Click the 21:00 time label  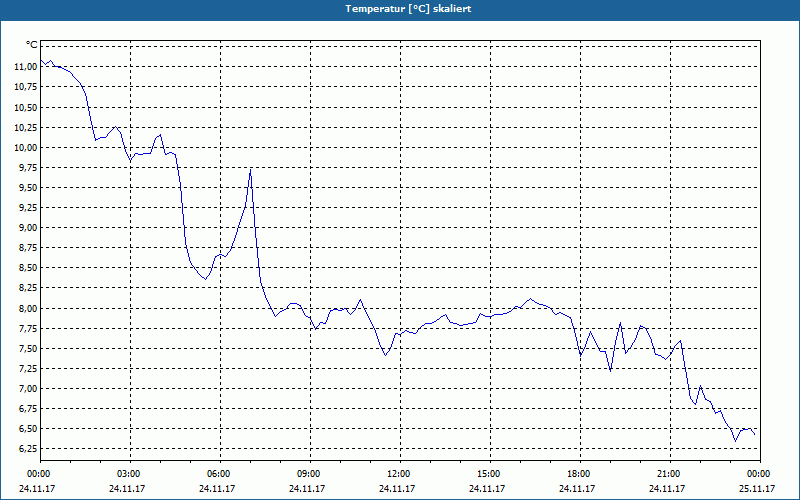coord(670,474)
